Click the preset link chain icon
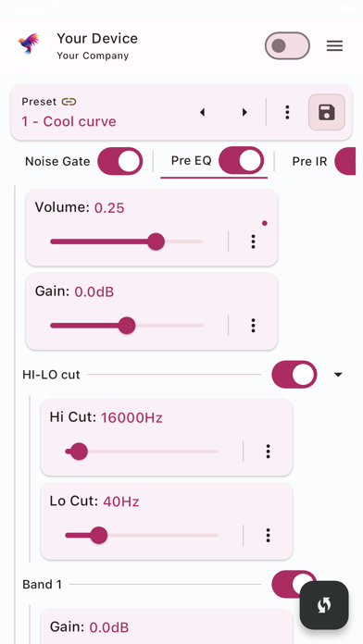The width and height of the screenshot is (363, 644). pos(69,102)
